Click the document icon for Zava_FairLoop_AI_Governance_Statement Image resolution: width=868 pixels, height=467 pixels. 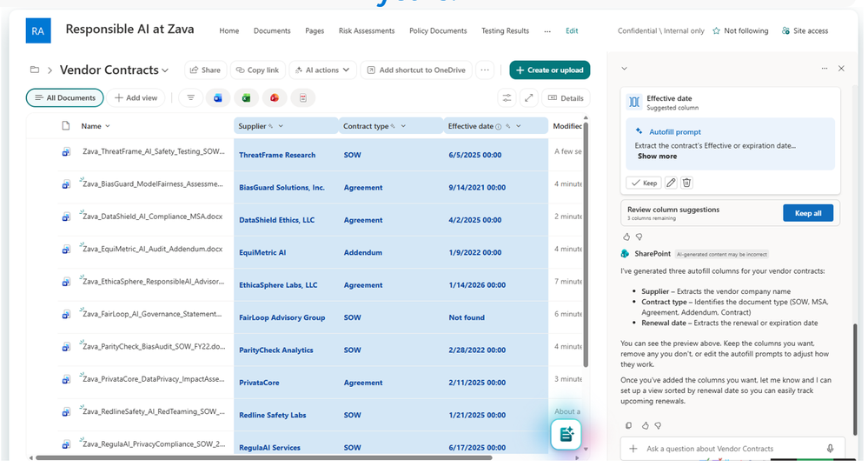(66, 314)
